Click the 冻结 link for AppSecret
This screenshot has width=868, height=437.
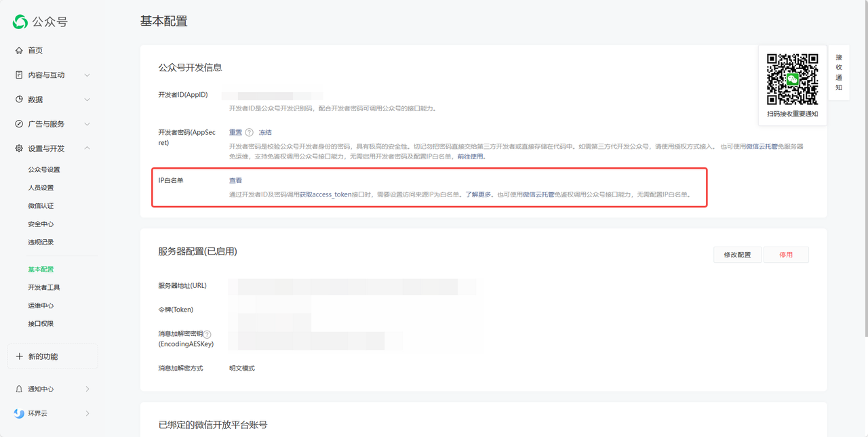265,133
